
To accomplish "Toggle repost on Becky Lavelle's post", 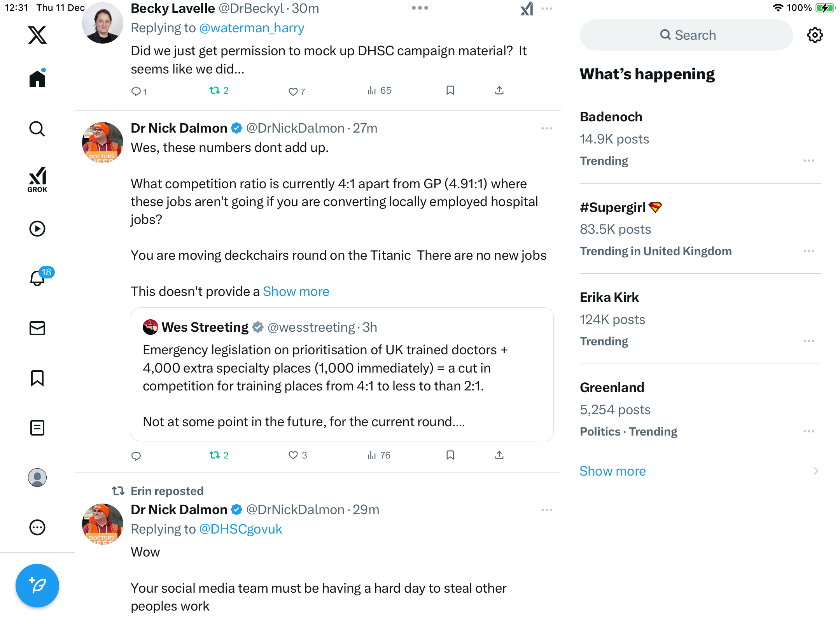I will pos(215,91).
